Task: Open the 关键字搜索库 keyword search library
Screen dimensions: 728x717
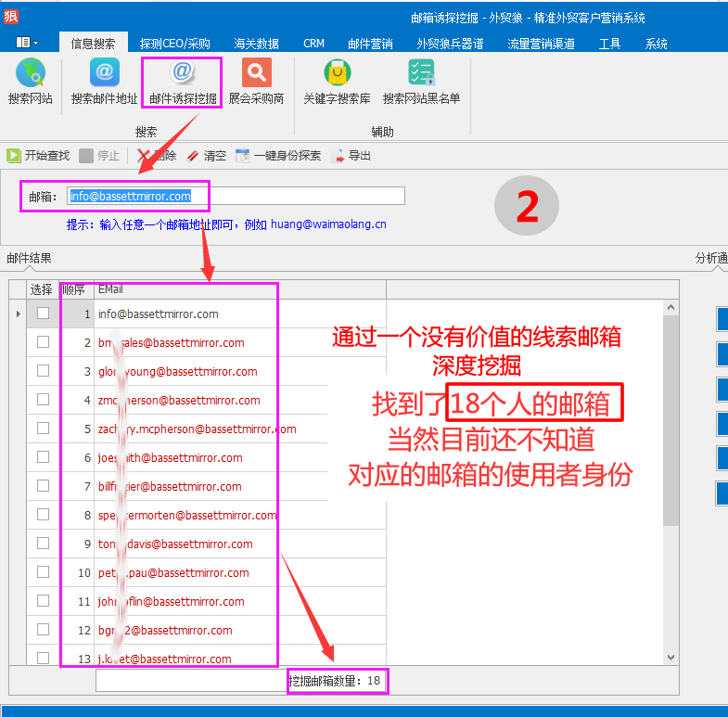Action: point(336,82)
